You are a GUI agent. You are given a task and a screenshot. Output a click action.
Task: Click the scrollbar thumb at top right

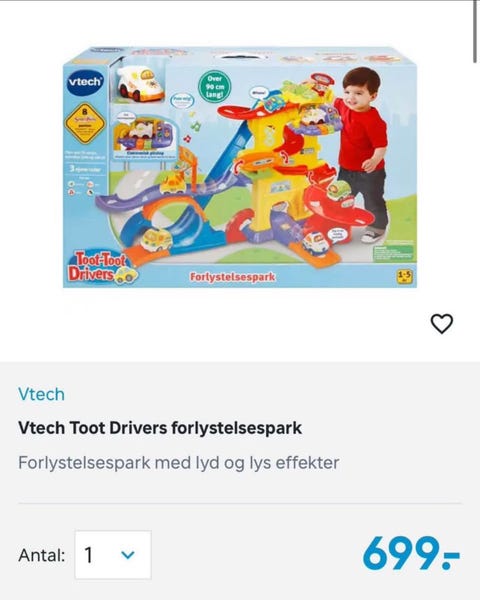tap(475, 31)
